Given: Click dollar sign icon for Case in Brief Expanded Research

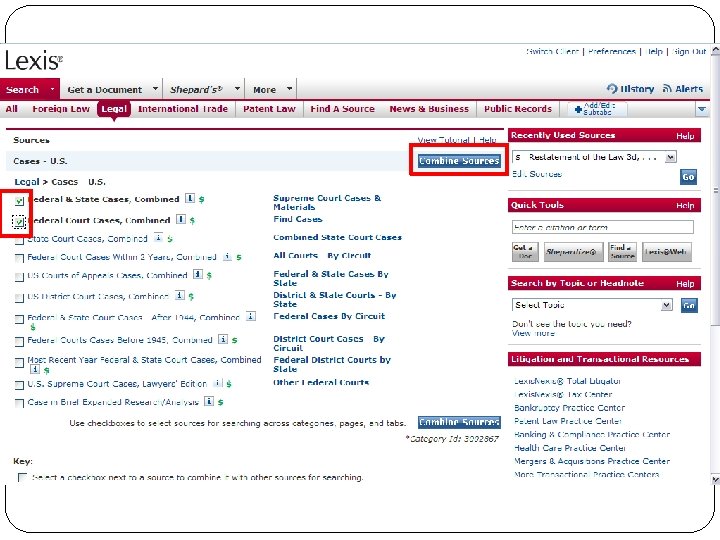Looking at the screenshot, I should [x=220, y=402].
